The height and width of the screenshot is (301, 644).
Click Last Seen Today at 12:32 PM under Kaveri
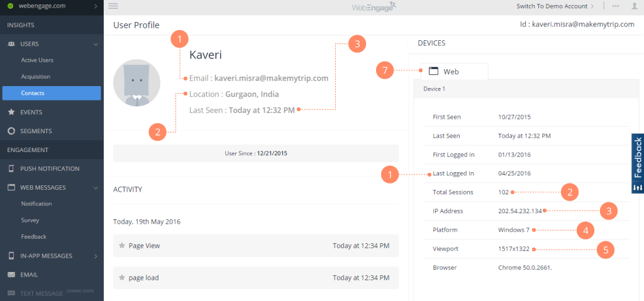click(242, 110)
